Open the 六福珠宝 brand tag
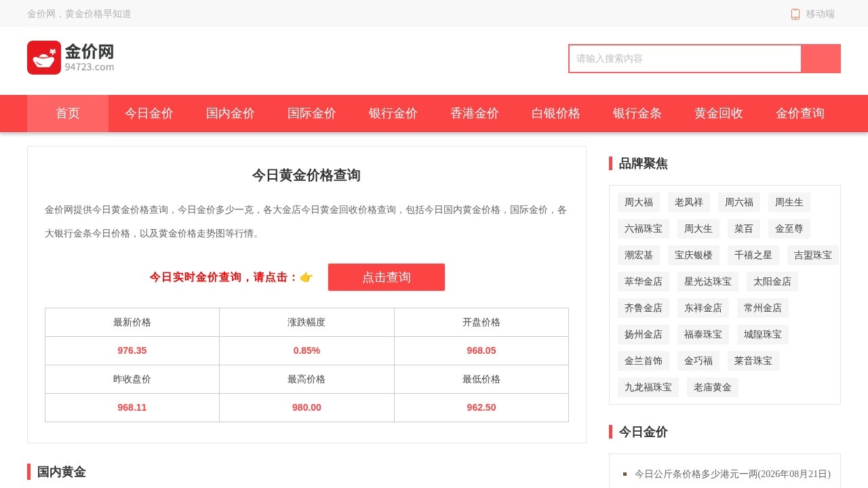Image resolution: width=868 pixels, height=488 pixels. (x=644, y=228)
